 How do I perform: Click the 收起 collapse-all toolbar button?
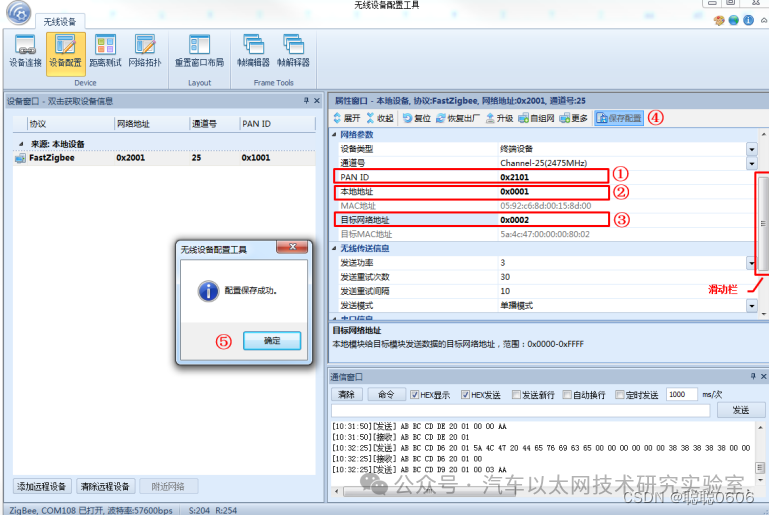380,118
